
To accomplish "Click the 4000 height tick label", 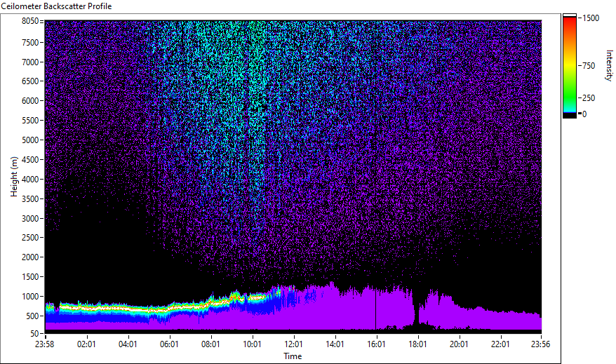I will point(30,180).
